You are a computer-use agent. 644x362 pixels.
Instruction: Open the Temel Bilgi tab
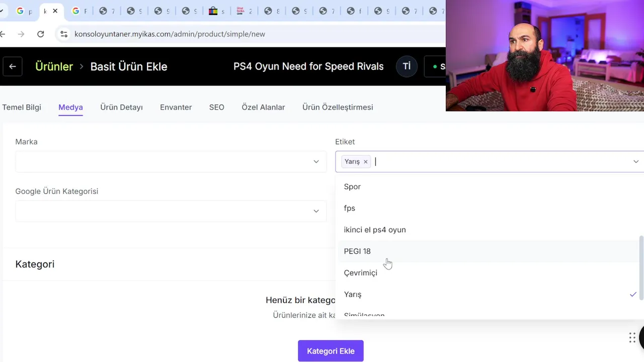click(22, 107)
